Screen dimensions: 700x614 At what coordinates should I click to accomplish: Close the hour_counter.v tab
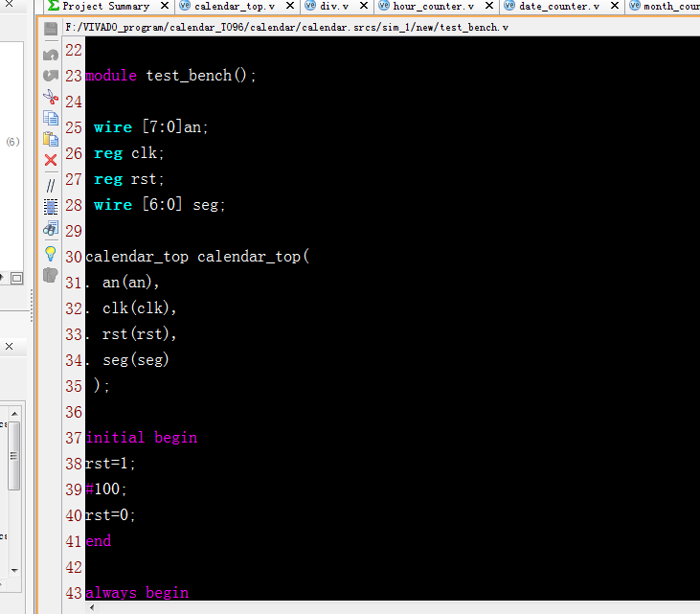click(x=489, y=6)
